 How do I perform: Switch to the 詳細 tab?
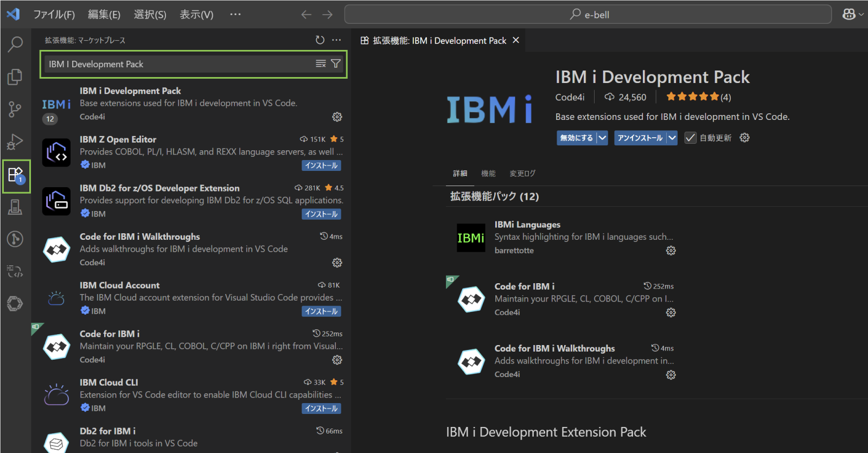coord(460,174)
